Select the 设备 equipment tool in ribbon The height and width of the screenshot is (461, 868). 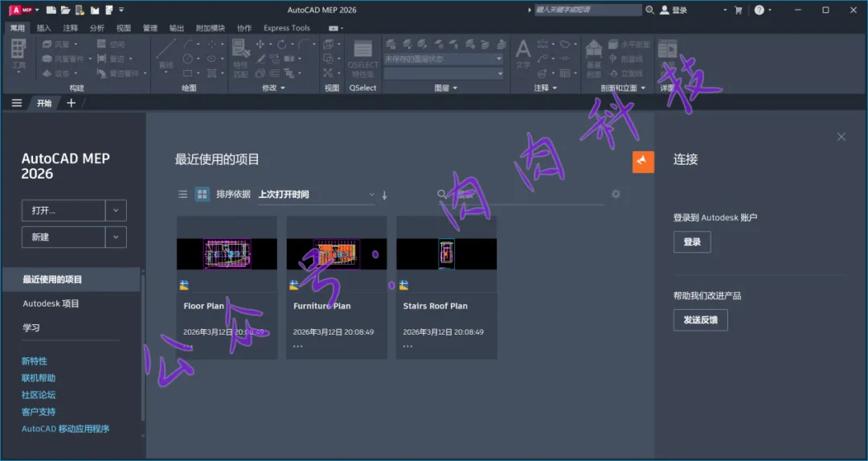point(56,73)
